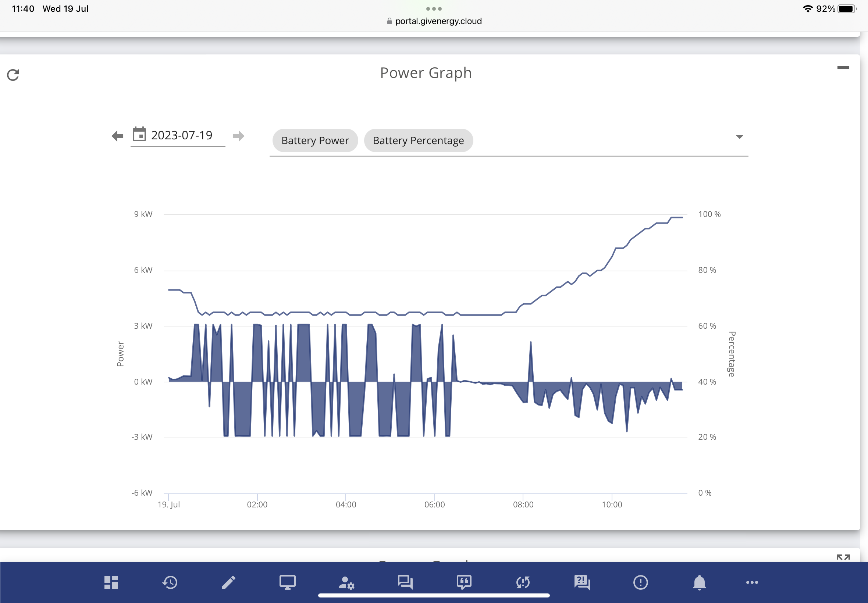This screenshot has width=868, height=603.
Task: Show more options in bottom bar
Action: 752,582
